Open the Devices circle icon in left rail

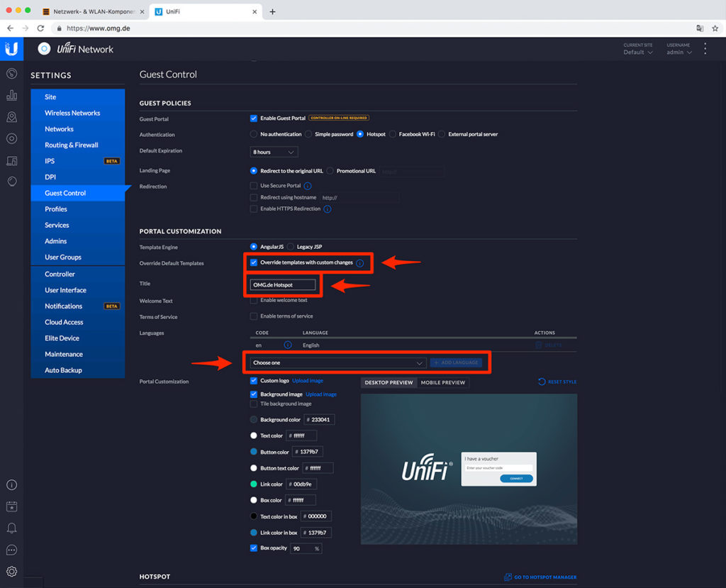coord(11,138)
